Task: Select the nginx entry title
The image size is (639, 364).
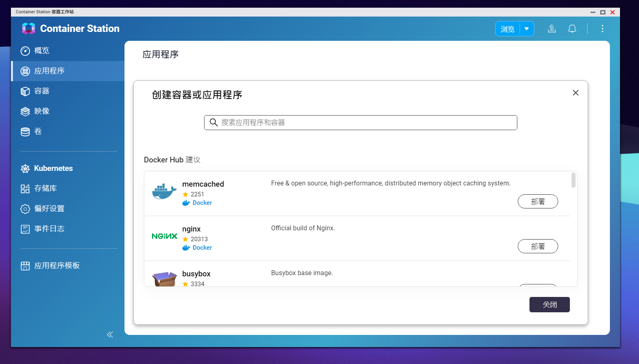Action: coord(191,229)
